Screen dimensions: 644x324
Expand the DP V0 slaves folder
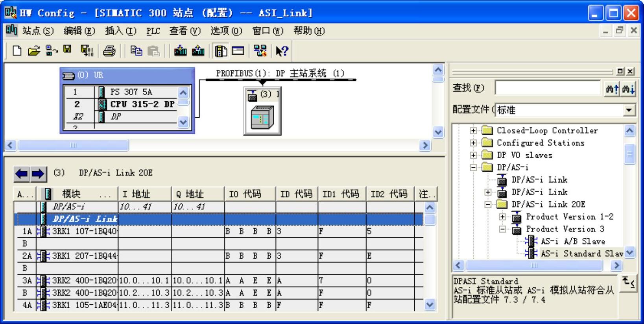coord(473,155)
